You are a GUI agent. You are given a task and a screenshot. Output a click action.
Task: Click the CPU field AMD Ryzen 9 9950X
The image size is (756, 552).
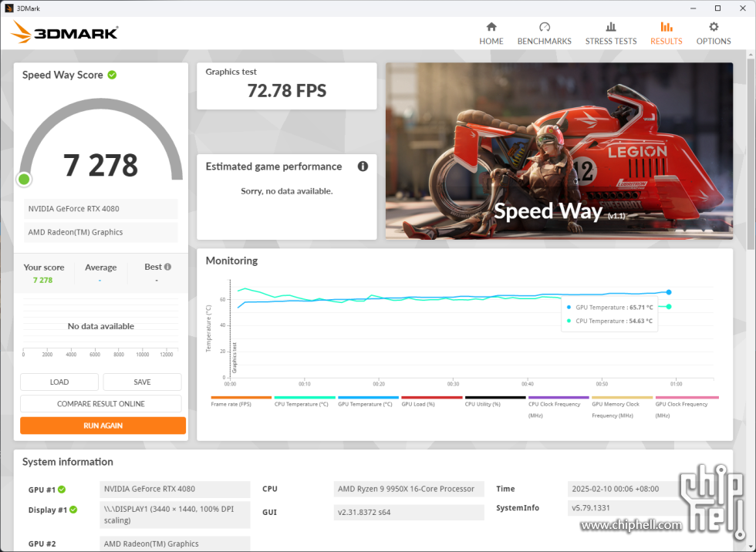[408, 489]
